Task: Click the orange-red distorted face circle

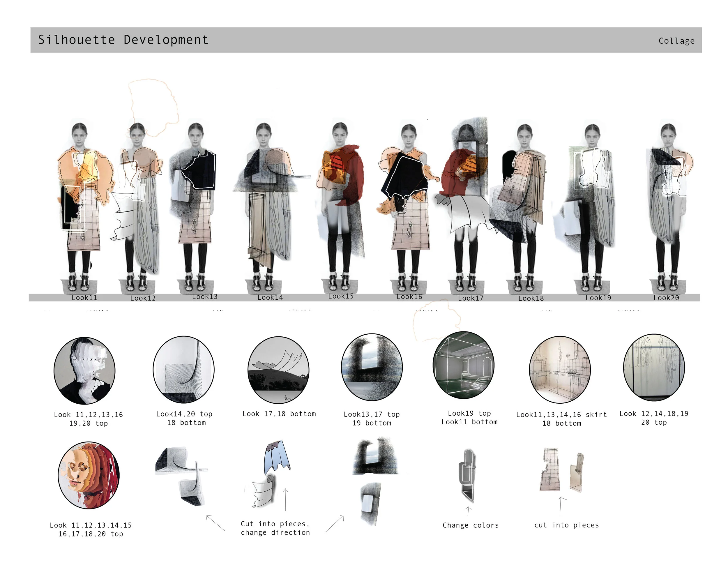Action: (89, 475)
